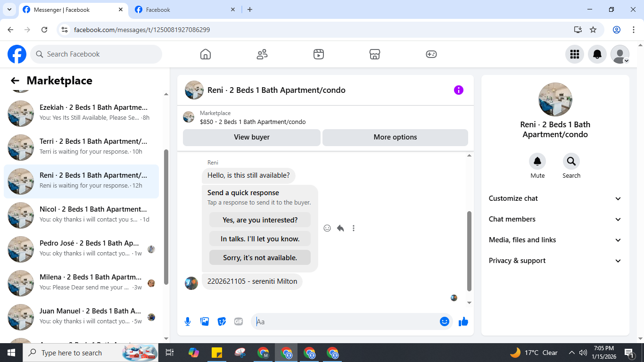
Task: Send quick reply 'Yes, are you interested?'
Action: [260, 220]
